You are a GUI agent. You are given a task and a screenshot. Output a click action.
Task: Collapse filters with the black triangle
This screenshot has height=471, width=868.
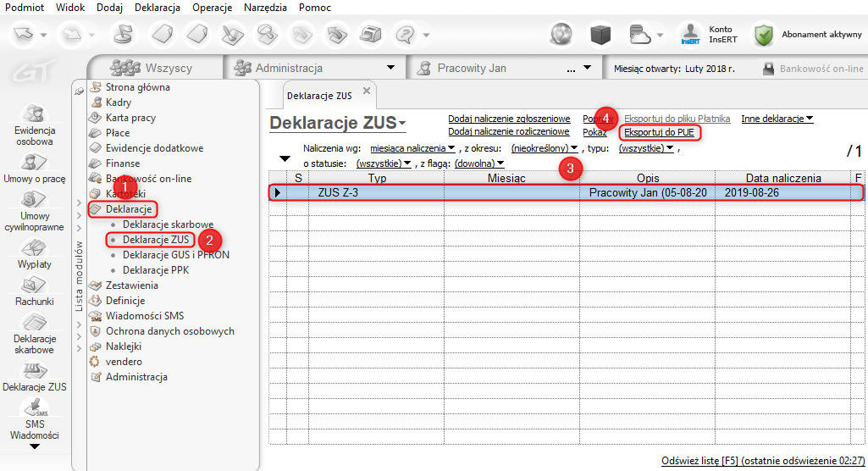[285, 159]
